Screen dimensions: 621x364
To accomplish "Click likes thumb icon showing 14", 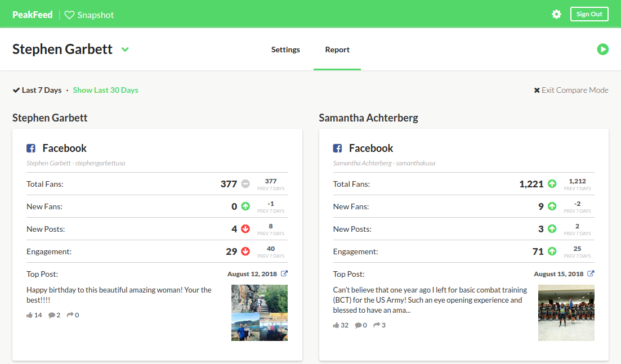I will tap(29, 315).
